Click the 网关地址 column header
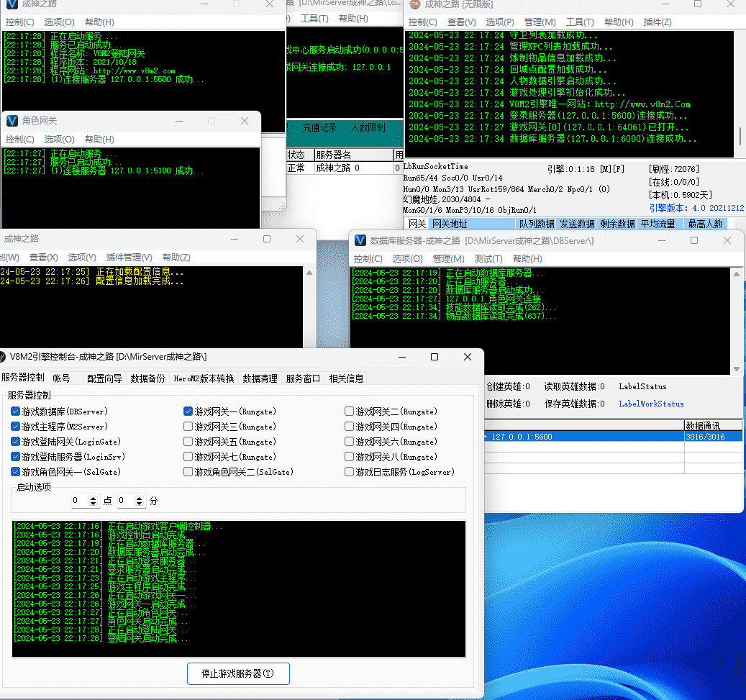This screenshot has height=700, width=746. point(471,224)
